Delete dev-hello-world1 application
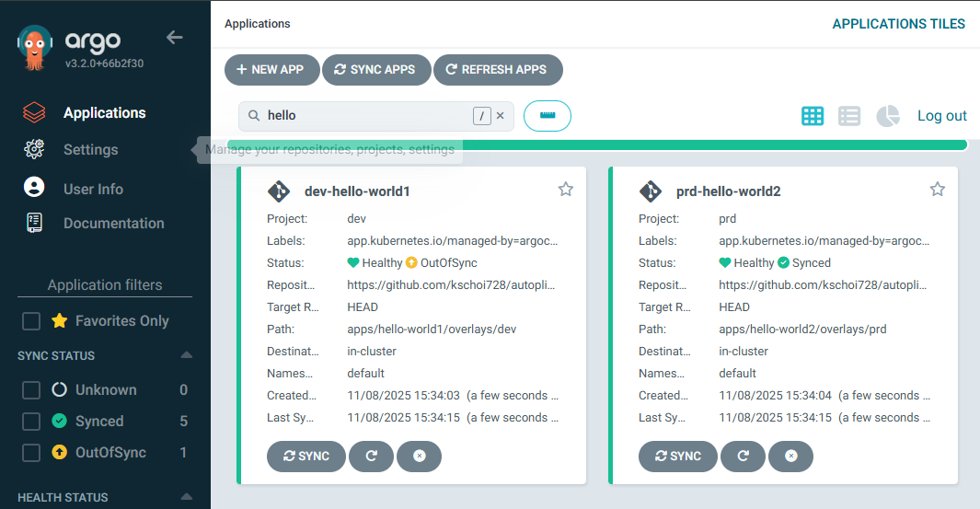This screenshot has width=980, height=509. click(420, 457)
